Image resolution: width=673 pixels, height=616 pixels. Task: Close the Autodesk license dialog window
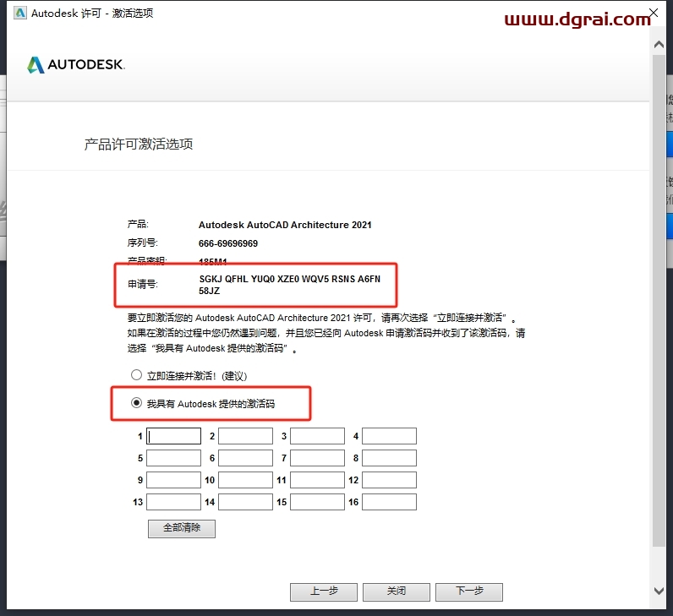pos(654,13)
